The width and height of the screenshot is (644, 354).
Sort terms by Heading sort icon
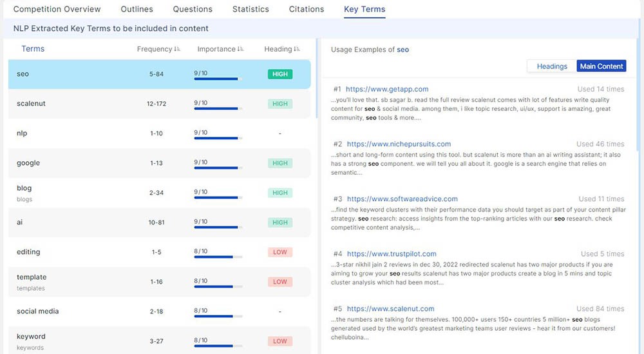pyautogui.click(x=297, y=50)
